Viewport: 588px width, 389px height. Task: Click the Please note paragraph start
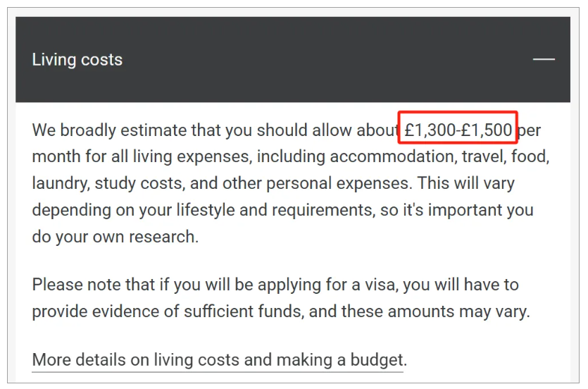tap(70, 285)
